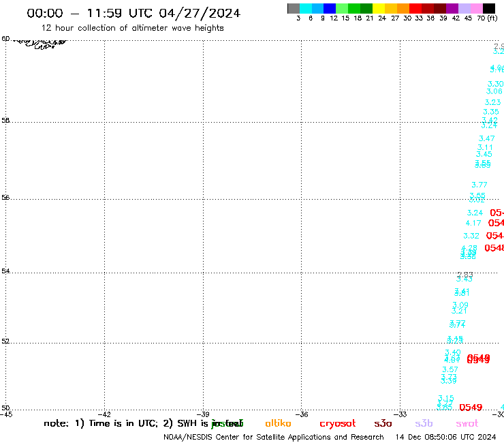504x443 pixels.
Task: Select the pink swatch beside the black swatch
Action: pyautogui.click(x=477, y=8)
